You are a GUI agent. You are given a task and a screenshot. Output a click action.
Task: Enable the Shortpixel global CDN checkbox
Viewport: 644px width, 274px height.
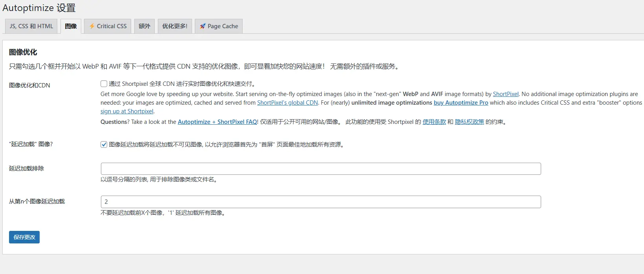(x=104, y=83)
